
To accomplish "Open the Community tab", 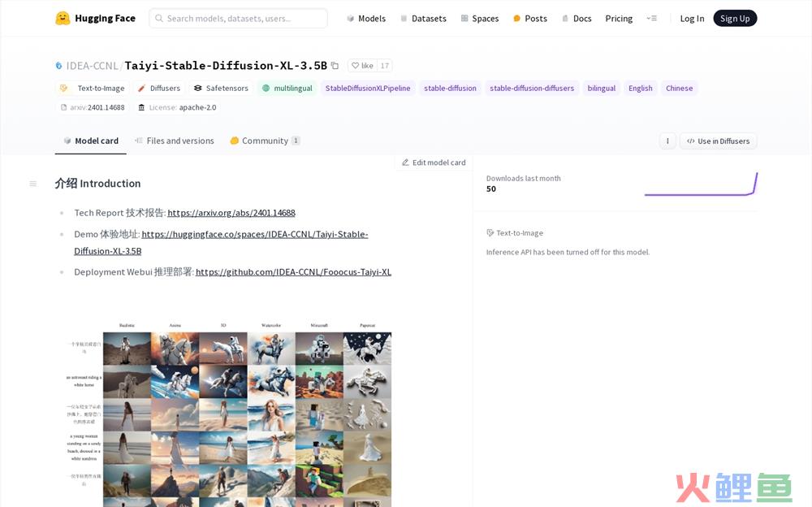I will tap(265, 141).
